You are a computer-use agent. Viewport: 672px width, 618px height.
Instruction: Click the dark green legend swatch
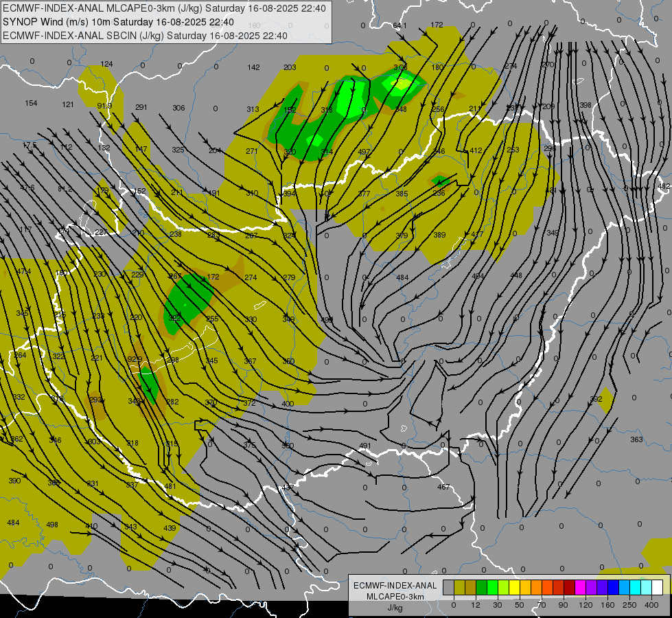tap(481, 588)
